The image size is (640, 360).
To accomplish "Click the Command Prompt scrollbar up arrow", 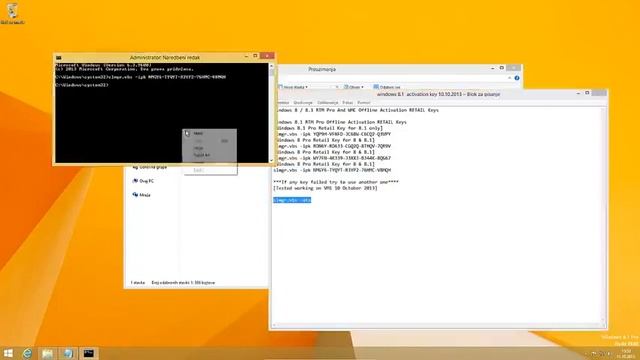I will (x=271, y=66).
